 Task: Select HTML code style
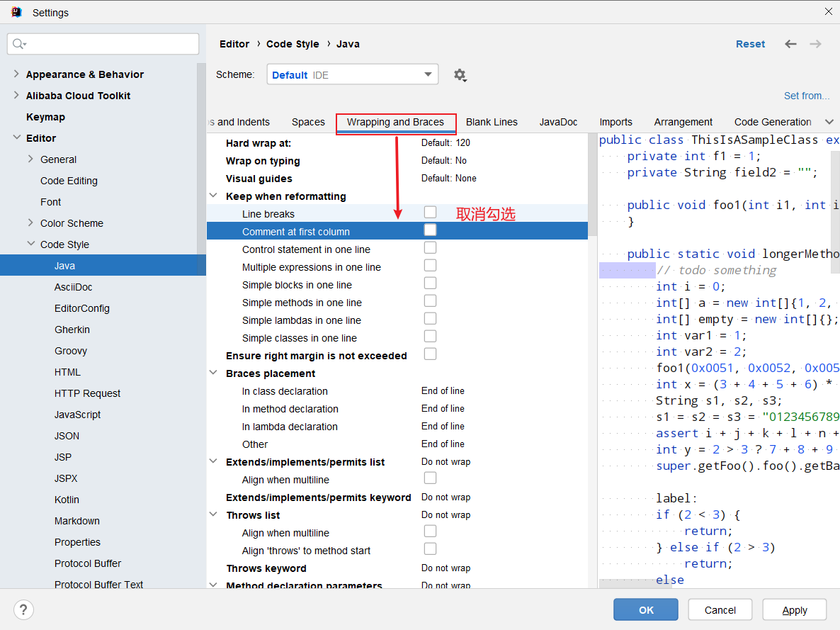67,372
